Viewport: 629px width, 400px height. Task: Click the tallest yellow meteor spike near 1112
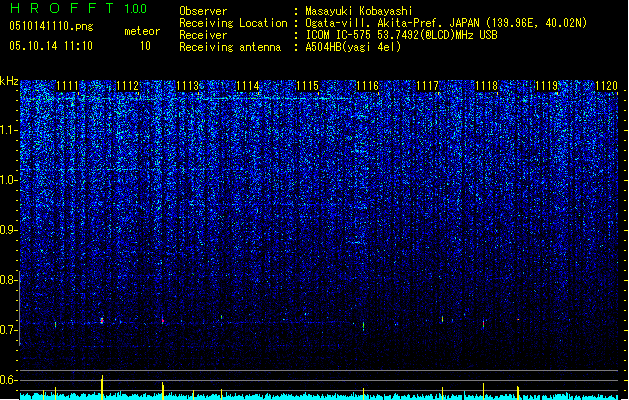102,387
